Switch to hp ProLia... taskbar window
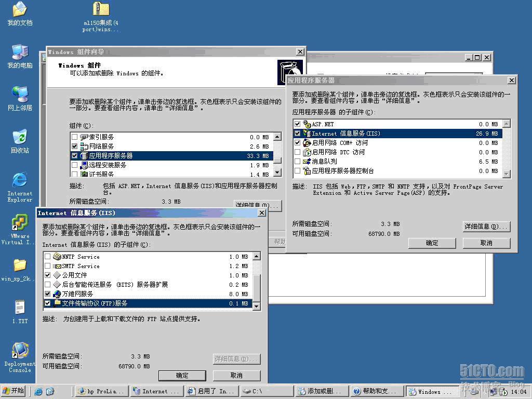 102,391
